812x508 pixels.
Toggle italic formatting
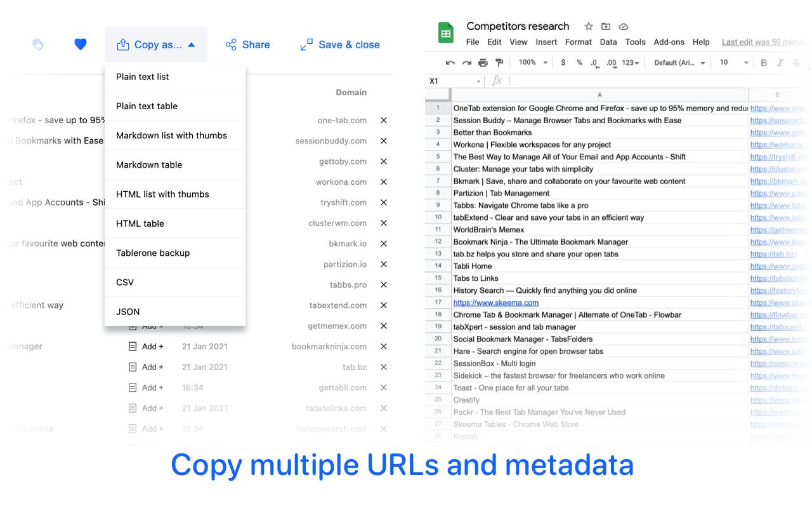pos(781,63)
